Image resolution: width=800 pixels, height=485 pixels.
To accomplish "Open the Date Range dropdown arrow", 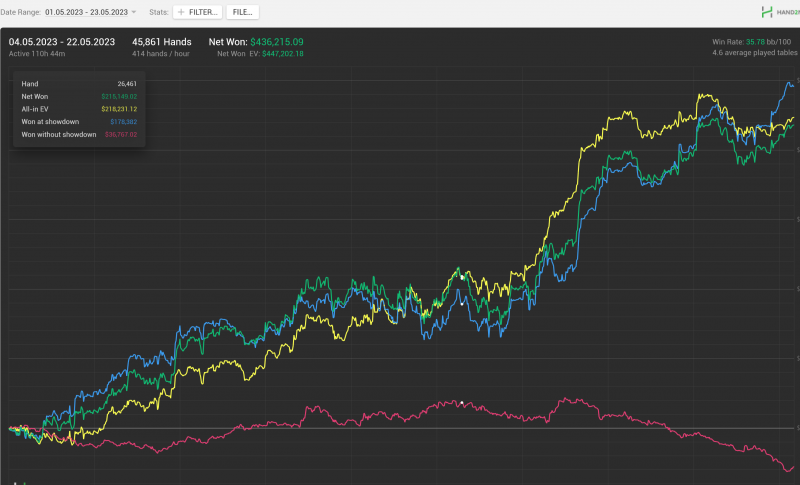I will (x=134, y=12).
